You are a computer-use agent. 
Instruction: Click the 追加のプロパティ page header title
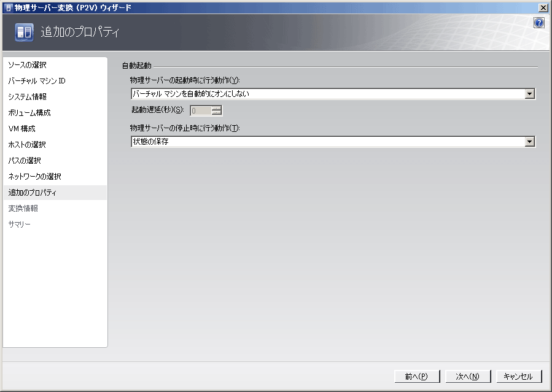coord(80,32)
